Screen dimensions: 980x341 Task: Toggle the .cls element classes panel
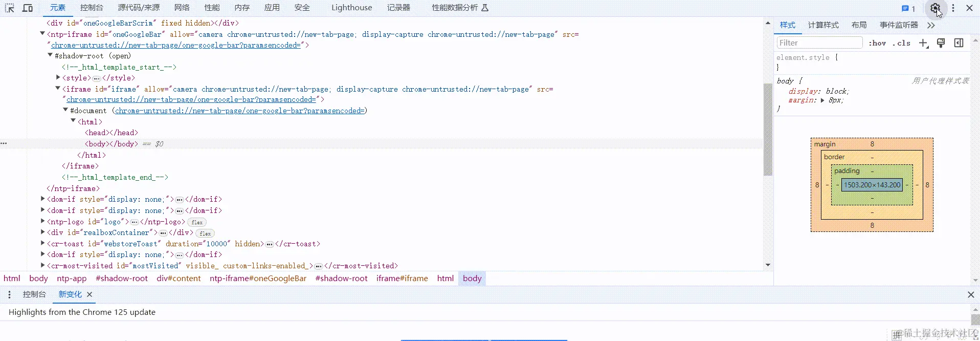pos(902,43)
